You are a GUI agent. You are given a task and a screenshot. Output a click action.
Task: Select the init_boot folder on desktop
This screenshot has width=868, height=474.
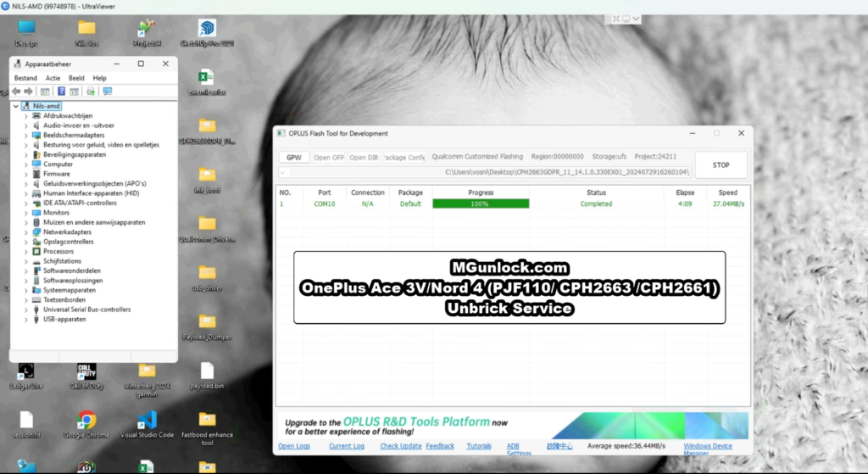207,180
